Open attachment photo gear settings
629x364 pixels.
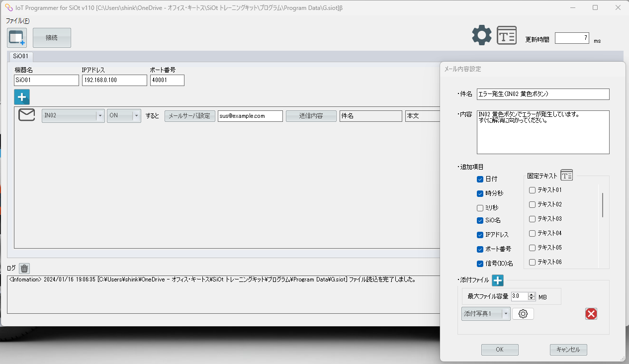(523, 314)
